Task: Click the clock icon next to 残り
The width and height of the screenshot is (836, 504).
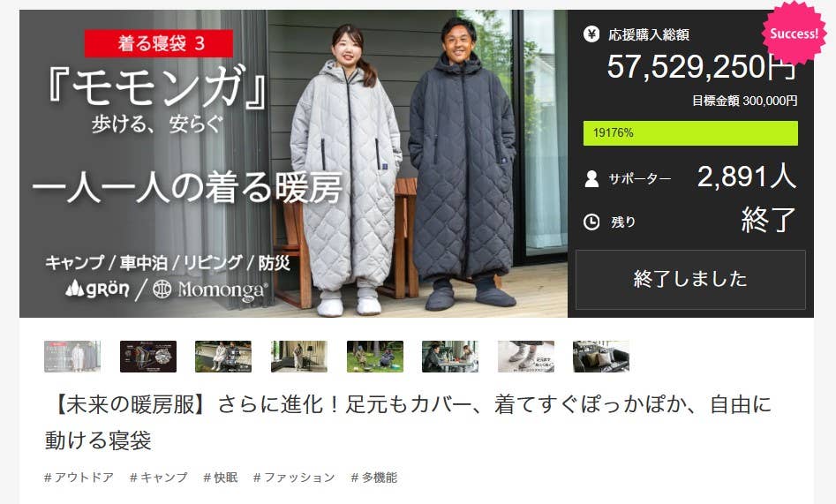Action: [x=591, y=222]
